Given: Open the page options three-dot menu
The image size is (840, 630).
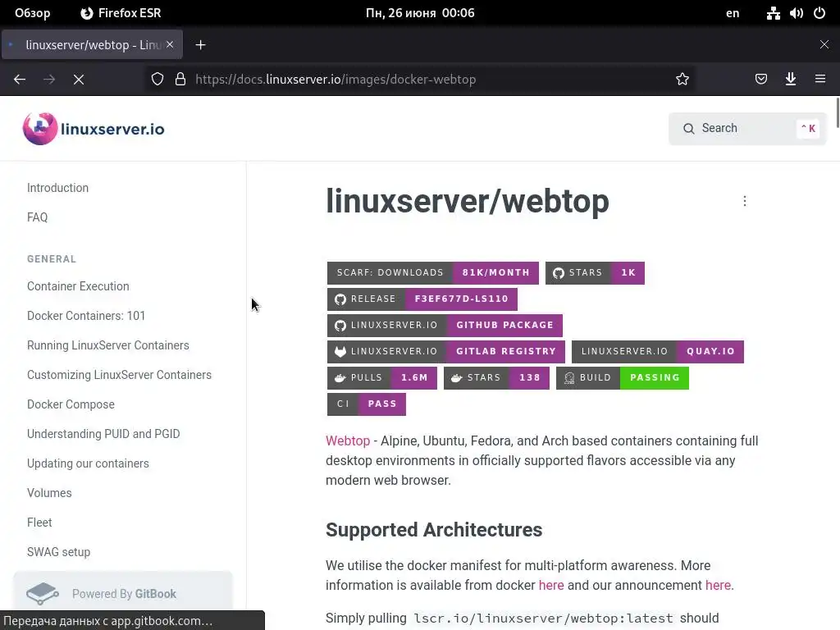Looking at the screenshot, I should 744,201.
